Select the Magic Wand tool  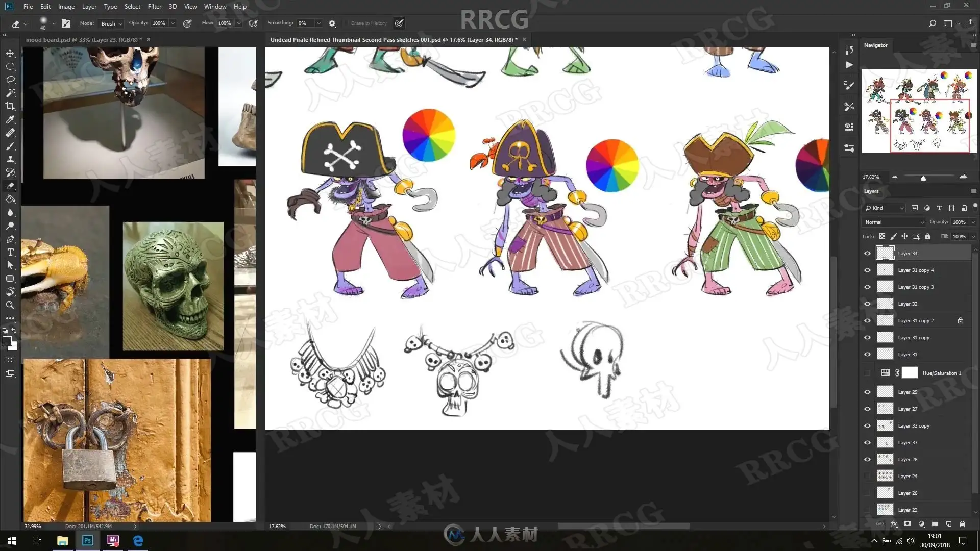10,93
